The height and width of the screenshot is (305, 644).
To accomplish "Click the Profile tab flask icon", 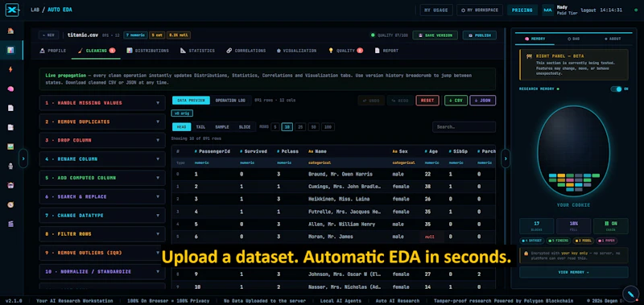I will pos(42,51).
